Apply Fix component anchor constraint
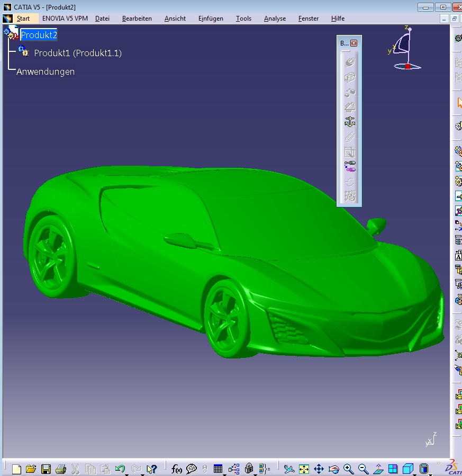 click(350, 122)
